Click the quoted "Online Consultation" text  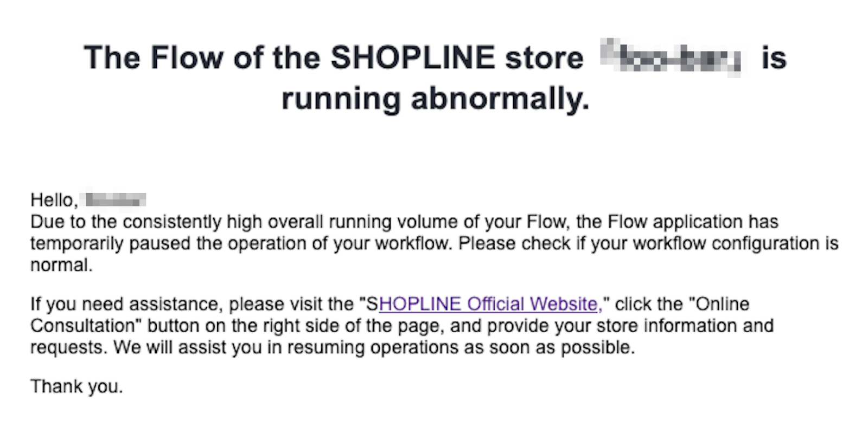pyautogui.click(x=722, y=304)
